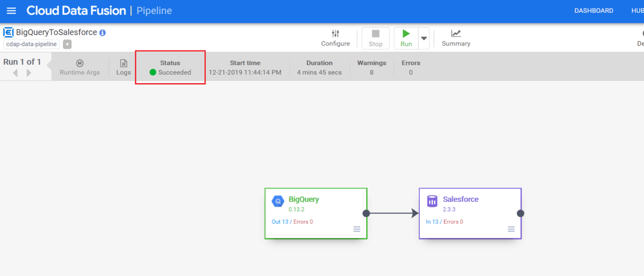This screenshot has width=644, height=276.
Task: Click the BigQuery node output port
Action: pos(366,213)
